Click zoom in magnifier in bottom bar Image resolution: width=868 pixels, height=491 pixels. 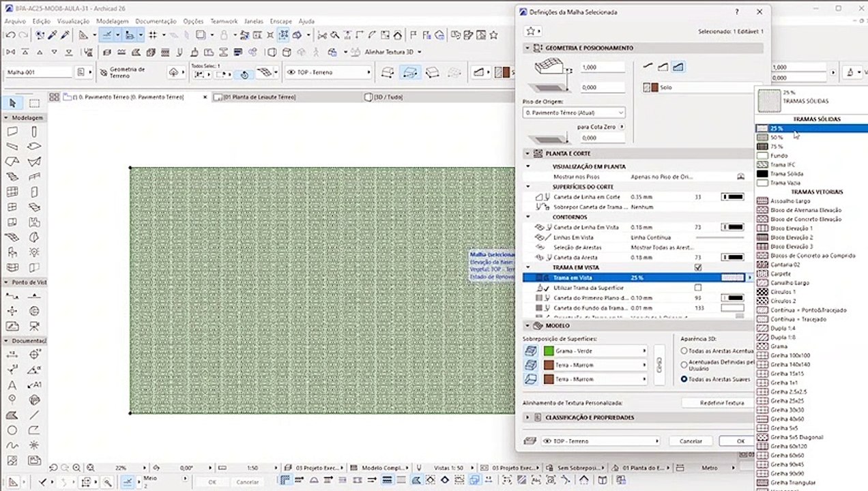pyautogui.click(x=76, y=468)
